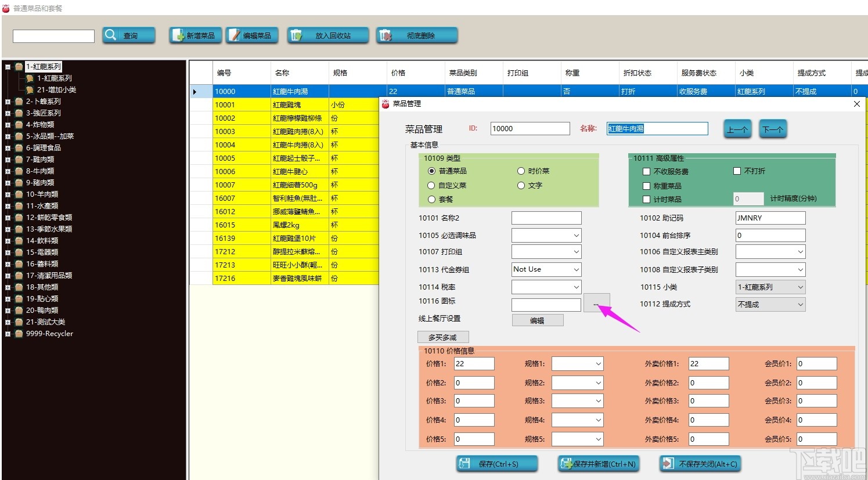
Task: Select the 21-测试大类 tree item
Action: 46,322
